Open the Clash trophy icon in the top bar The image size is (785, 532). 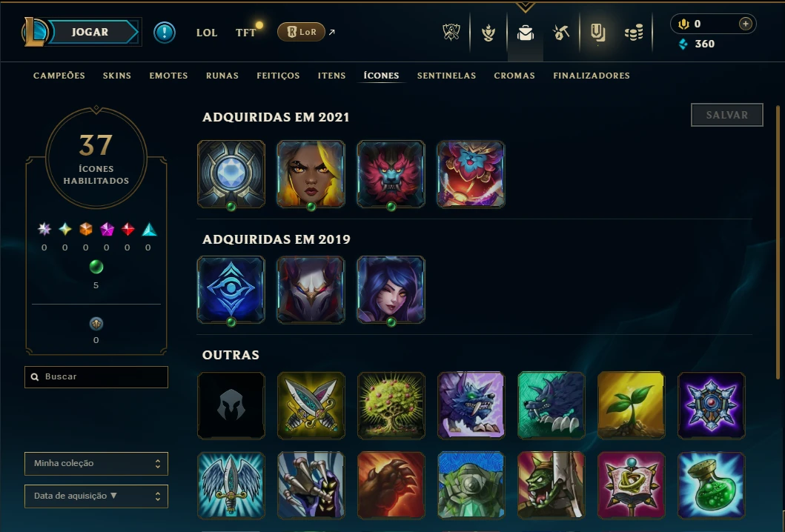(451, 33)
